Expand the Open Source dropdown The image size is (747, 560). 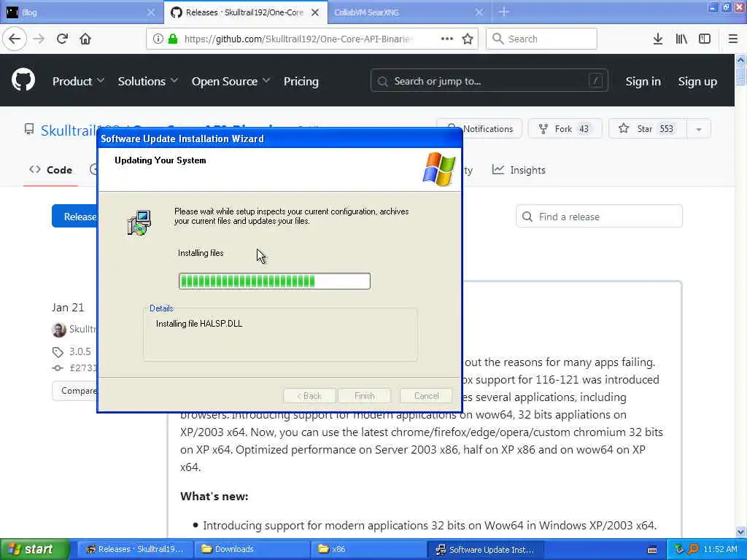coord(231,82)
